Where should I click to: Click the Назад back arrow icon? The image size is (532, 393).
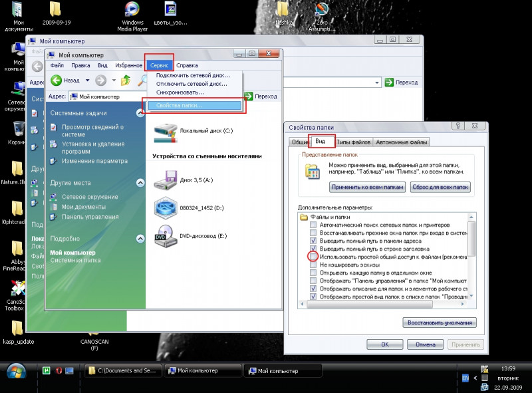pyautogui.click(x=56, y=80)
